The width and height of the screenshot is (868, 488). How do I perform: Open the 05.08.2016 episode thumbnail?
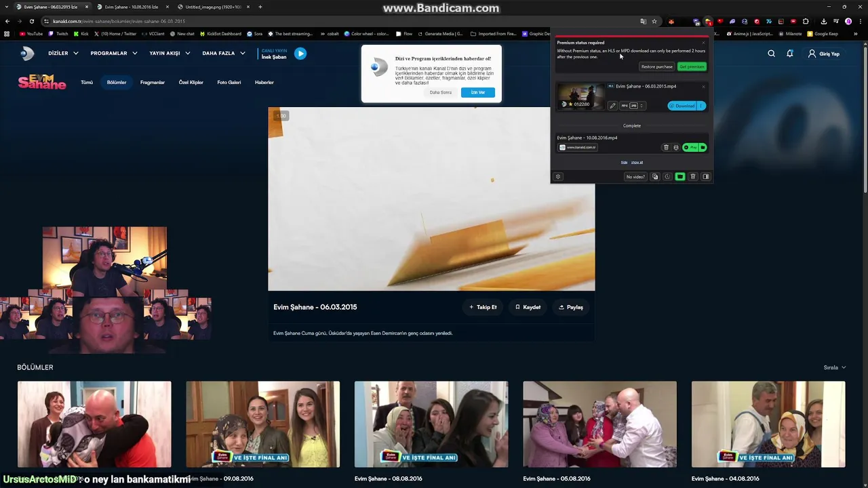click(599, 424)
